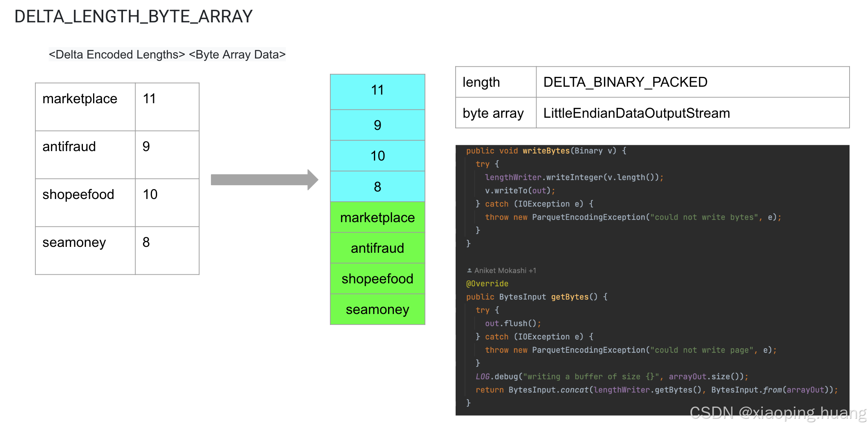Click the cyan block showing 9
This screenshot has width=868, height=427.
(x=377, y=125)
